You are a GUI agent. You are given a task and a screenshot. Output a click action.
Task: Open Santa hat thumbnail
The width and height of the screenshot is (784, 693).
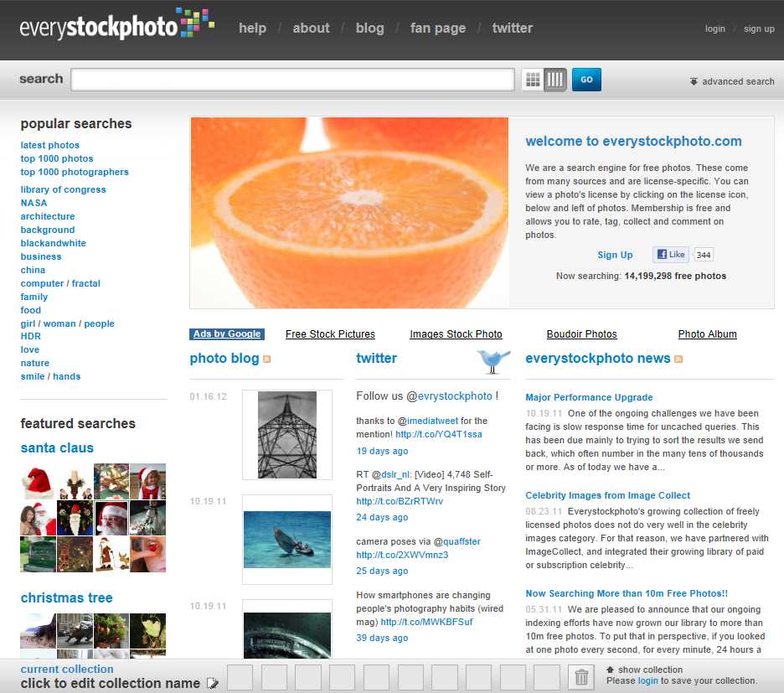pos(38,481)
